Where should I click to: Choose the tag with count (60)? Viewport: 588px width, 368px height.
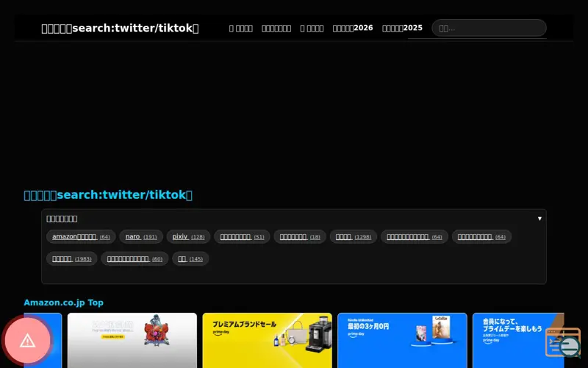[x=135, y=259]
